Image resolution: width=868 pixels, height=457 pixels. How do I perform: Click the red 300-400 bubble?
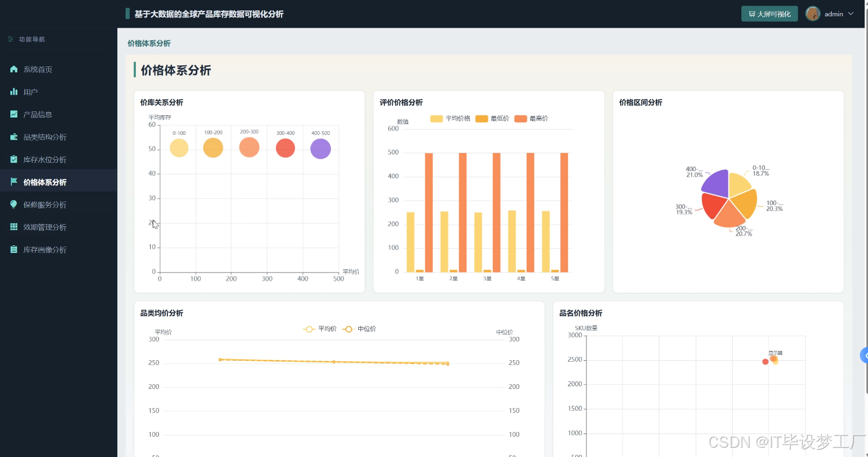point(285,148)
